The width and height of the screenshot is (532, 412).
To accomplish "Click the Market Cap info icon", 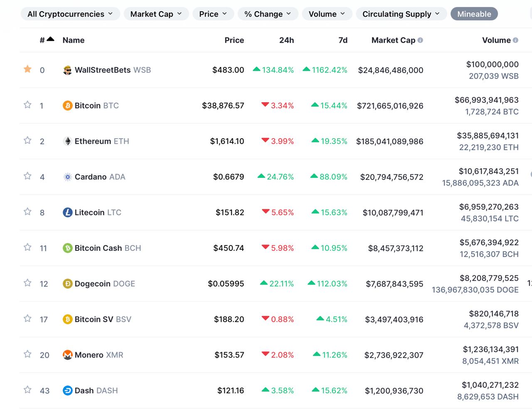I will [x=420, y=40].
